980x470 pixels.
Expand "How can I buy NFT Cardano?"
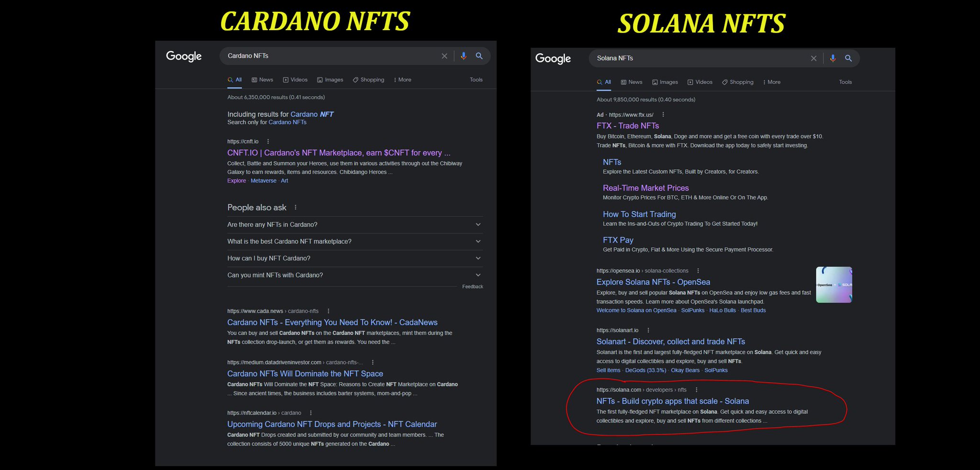pyautogui.click(x=355, y=258)
